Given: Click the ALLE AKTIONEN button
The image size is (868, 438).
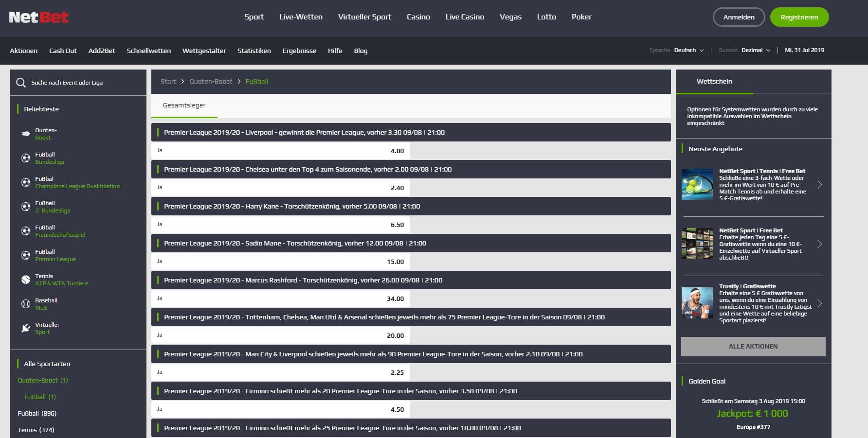Looking at the screenshot, I should tap(753, 346).
